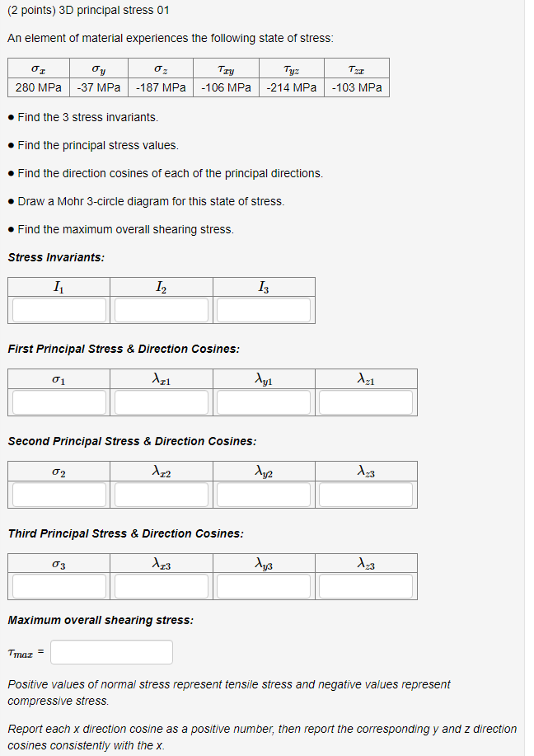This screenshot has height=756, width=534.
Task: Click the λy3 direction cosine field
Action: click(263, 585)
